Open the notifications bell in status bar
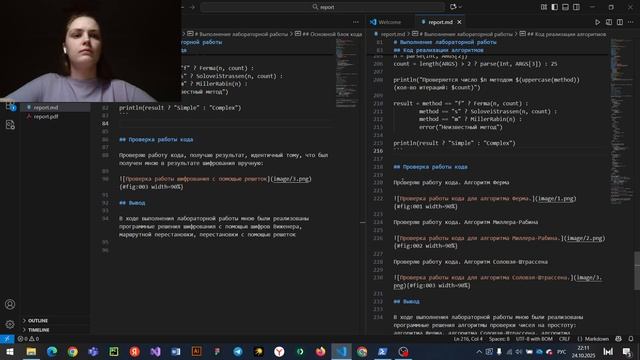 (631, 339)
